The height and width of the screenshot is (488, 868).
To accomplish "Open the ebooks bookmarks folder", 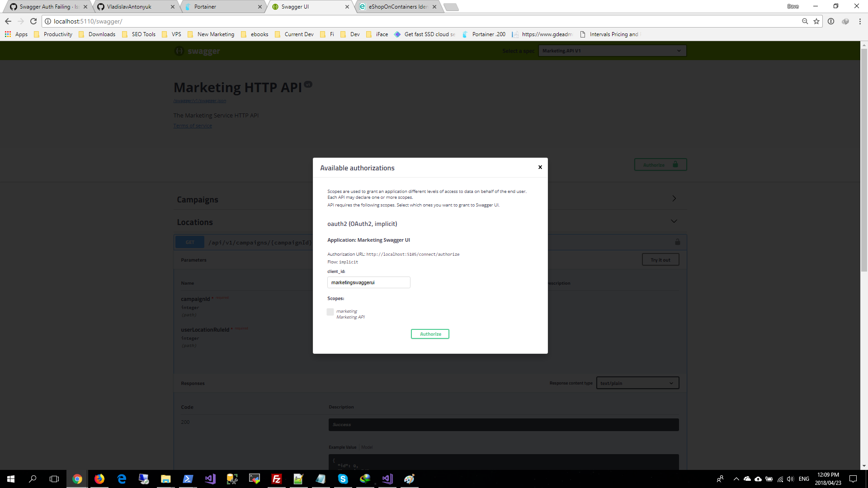I will 255,34.
